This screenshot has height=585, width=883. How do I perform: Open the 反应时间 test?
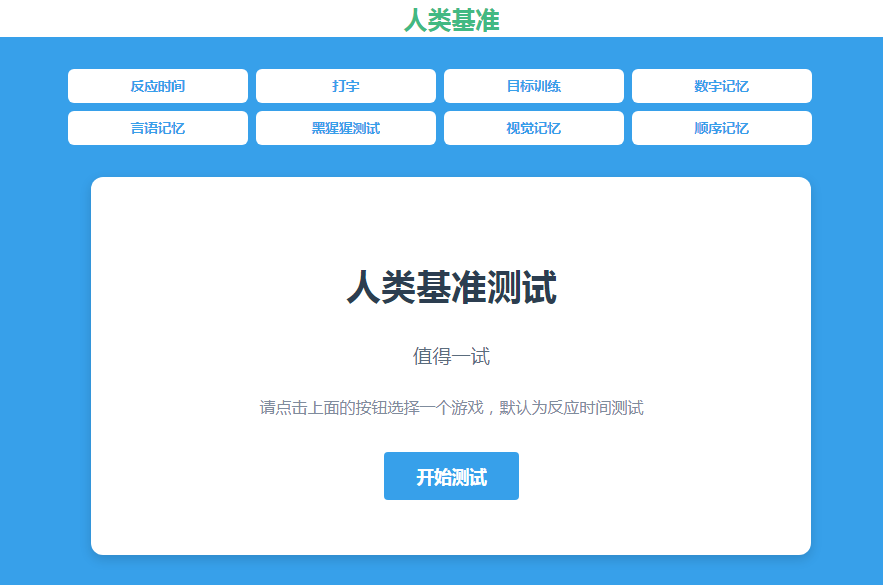(157, 86)
